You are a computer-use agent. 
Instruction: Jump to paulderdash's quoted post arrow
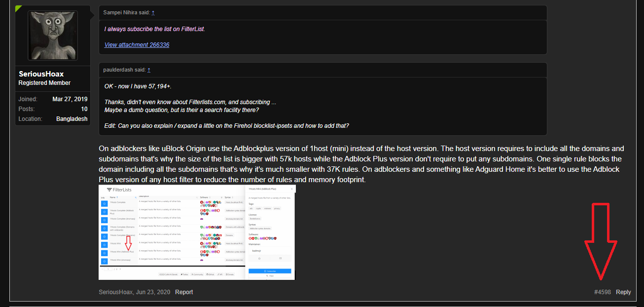(x=149, y=70)
